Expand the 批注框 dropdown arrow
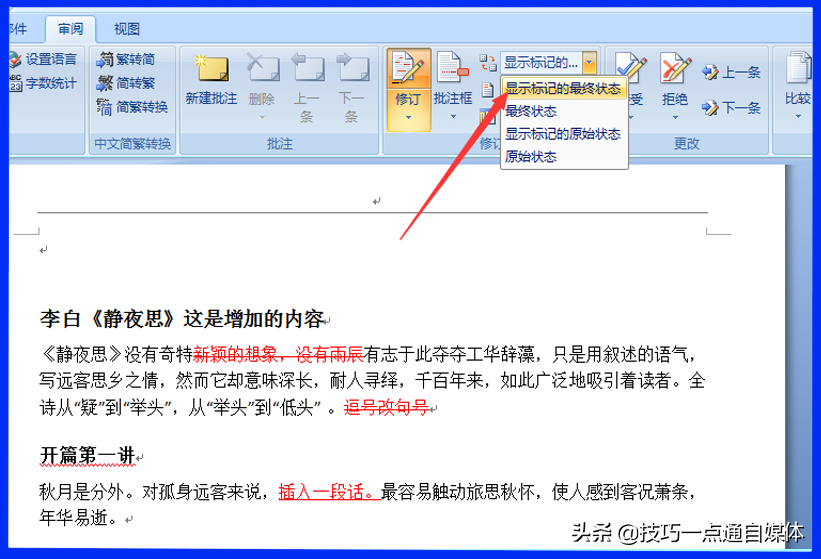This screenshot has width=821, height=559. click(453, 117)
